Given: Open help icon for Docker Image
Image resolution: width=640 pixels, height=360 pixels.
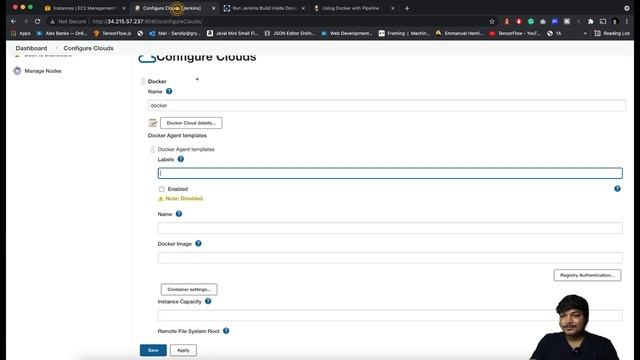Looking at the screenshot, I should [198, 244].
